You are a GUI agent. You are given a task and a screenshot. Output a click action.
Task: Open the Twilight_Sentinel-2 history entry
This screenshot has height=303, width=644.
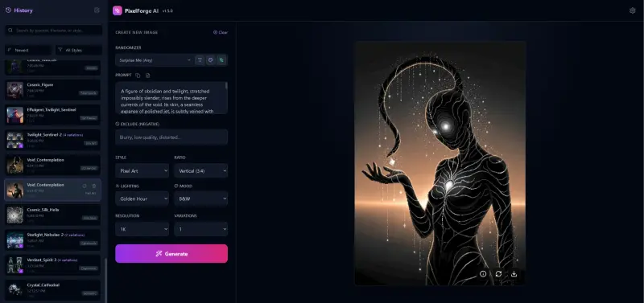(x=52, y=140)
